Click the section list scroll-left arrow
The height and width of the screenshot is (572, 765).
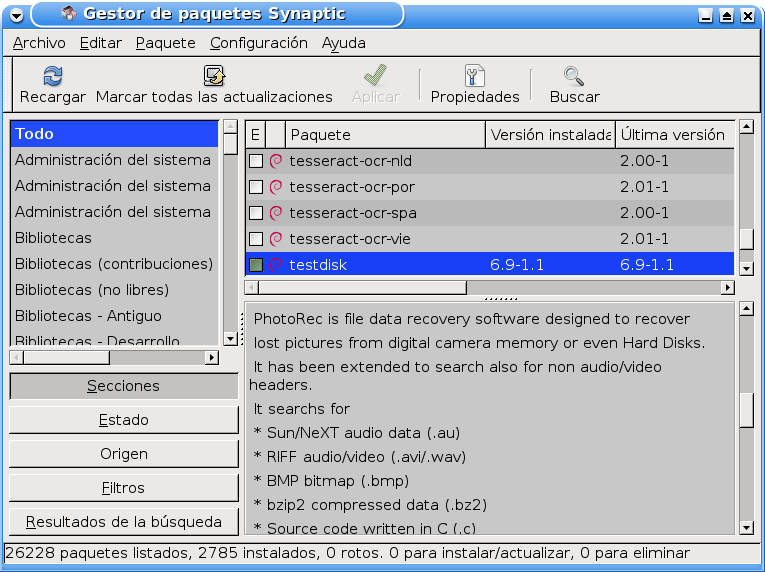(x=16, y=358)
